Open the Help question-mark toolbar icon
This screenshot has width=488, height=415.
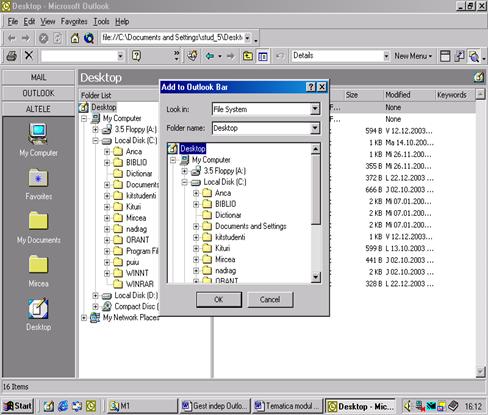[136, 56]
